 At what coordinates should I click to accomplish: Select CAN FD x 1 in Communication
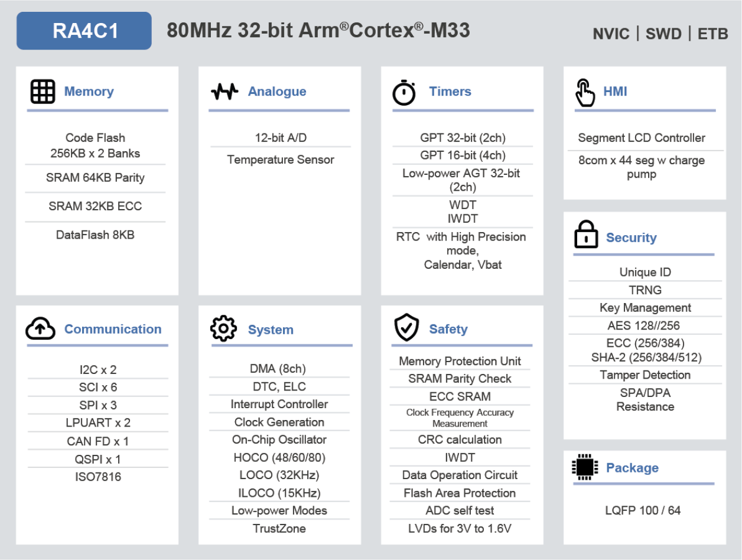(x=97, y=441)
